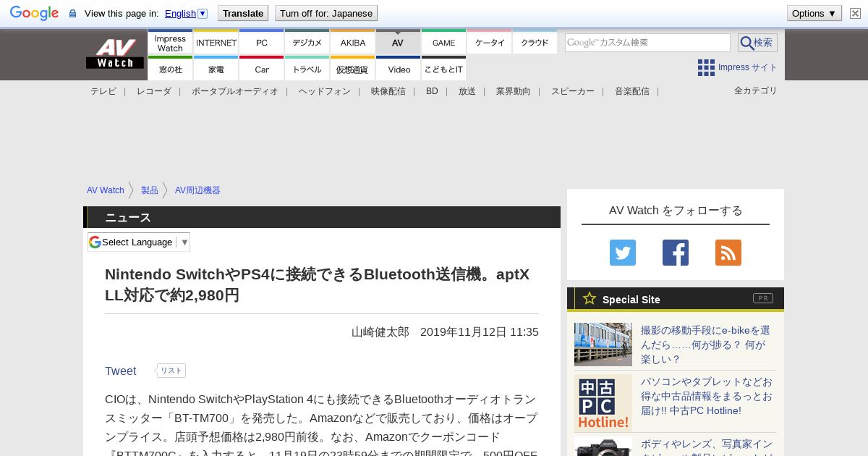Open the Select Language dropdown
Viewport: 868px width, 456px height.
[139, 242]
